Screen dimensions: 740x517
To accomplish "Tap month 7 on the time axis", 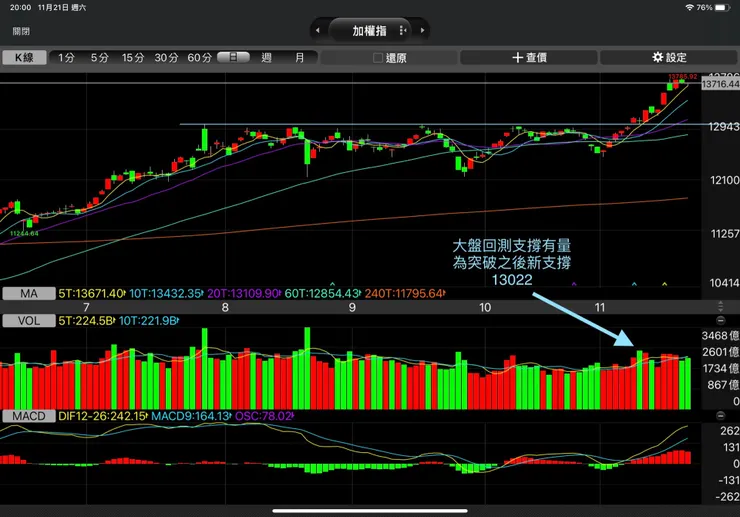I will click(x=86, y=307).
